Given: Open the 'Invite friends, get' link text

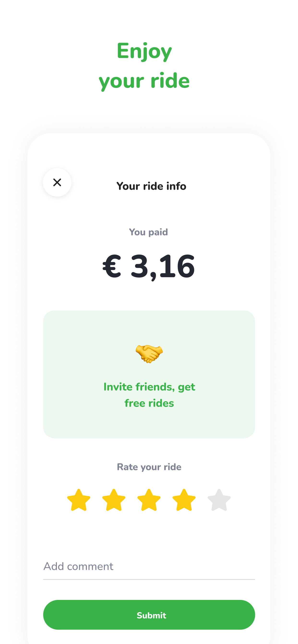Looking at the screenshot, I should pyautogui.click(x=149, y=387).
